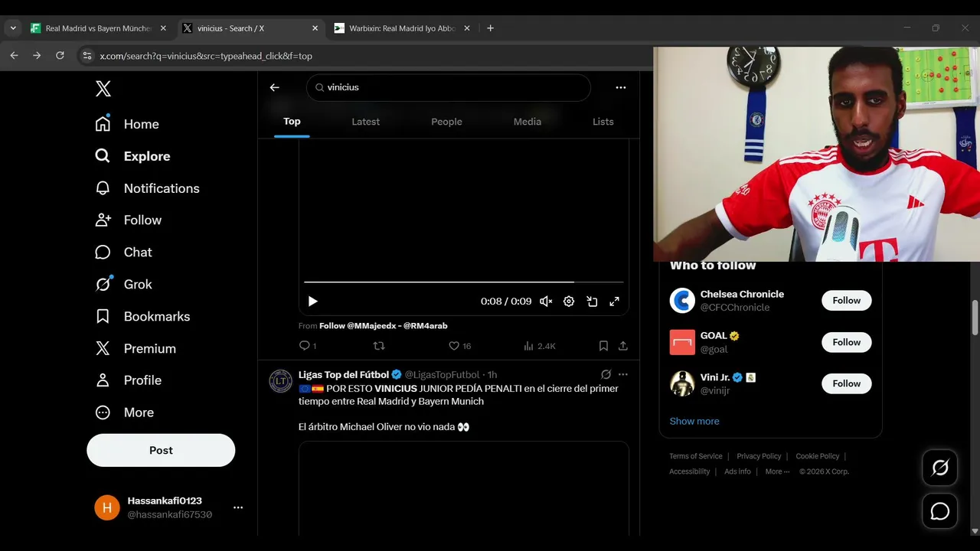Repost the video tweet
980x551 pixels.
pyautogui.click(x=379, y=346)
